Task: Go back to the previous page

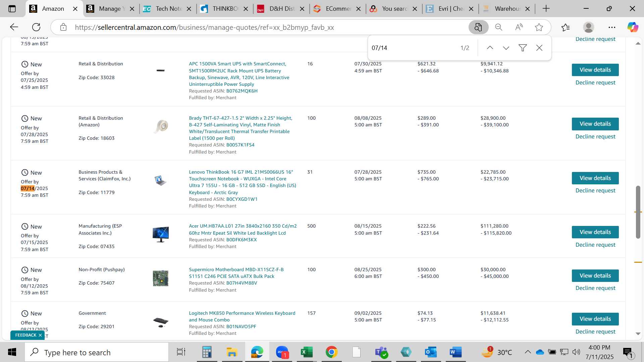Action: 14,27
